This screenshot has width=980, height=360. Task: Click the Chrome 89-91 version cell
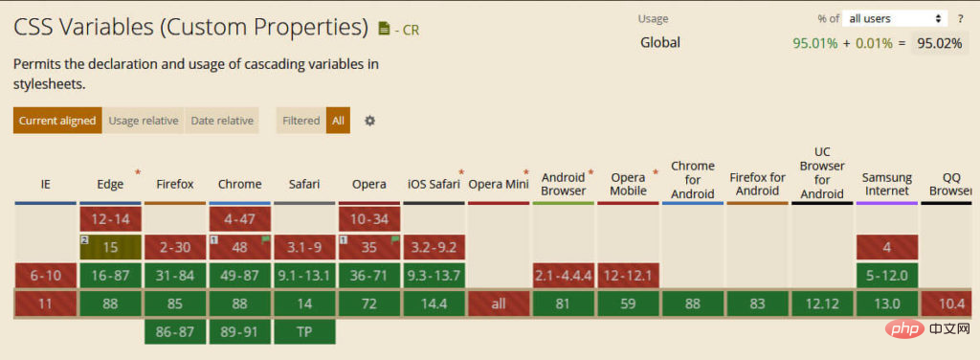tap(240, 332)
